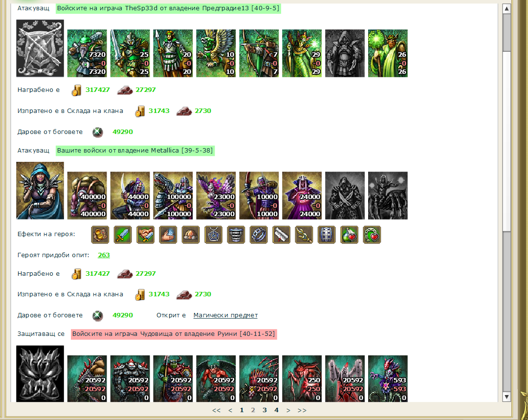
Task: Jump to first page with << button
Action: [216, 410]
